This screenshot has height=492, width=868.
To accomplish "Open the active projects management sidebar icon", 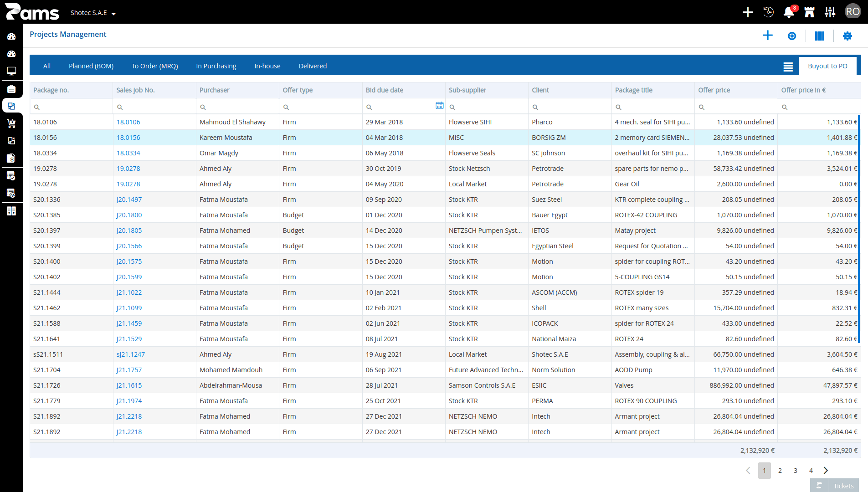I will [11, 106].
